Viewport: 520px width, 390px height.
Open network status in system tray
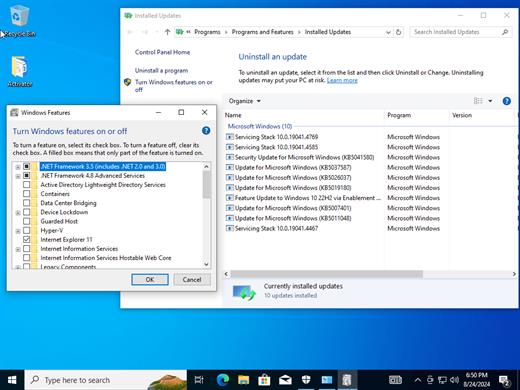click(442, 380)
